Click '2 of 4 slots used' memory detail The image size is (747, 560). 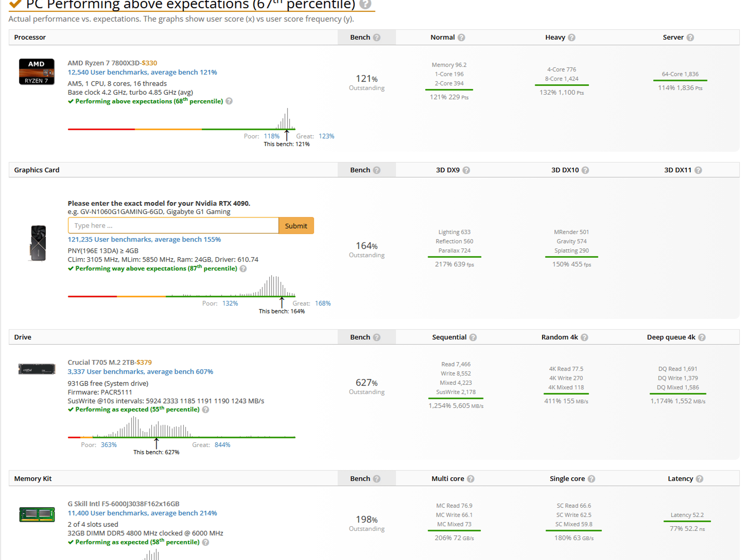[93, 524]
